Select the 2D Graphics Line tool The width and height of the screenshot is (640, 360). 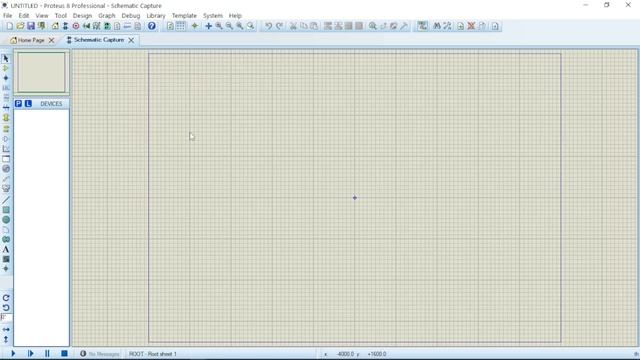click(x=6, y=200)
